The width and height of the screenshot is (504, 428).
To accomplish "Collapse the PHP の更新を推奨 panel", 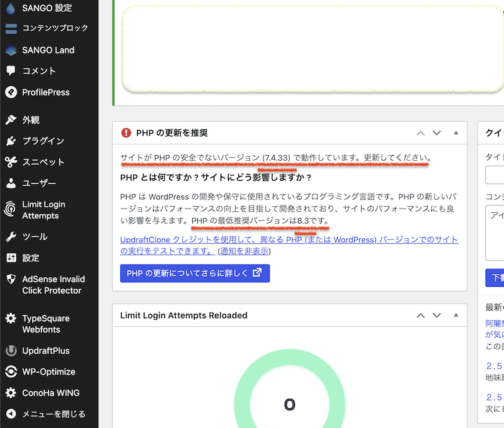I will 455,133.
